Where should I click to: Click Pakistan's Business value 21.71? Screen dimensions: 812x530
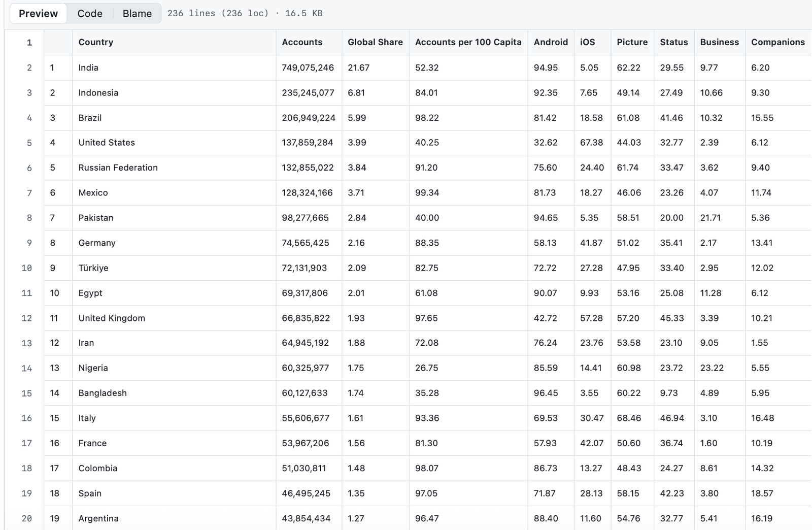pyautogui.click(x=710, y=218)
